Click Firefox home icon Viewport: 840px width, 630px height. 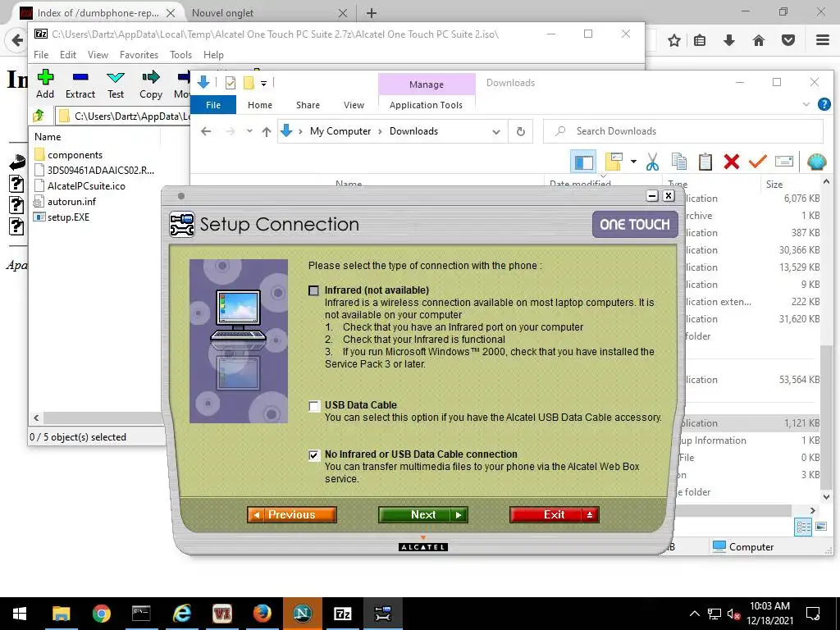(x=758, y=40)
